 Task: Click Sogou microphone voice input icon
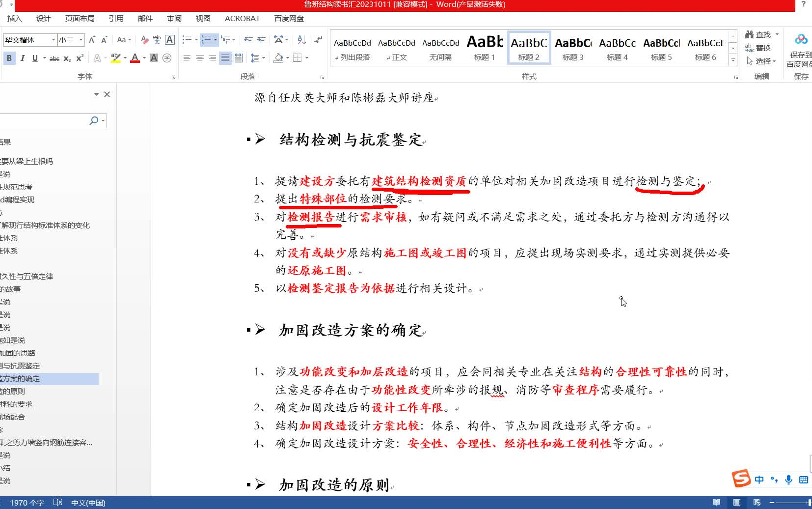(788, 480)
